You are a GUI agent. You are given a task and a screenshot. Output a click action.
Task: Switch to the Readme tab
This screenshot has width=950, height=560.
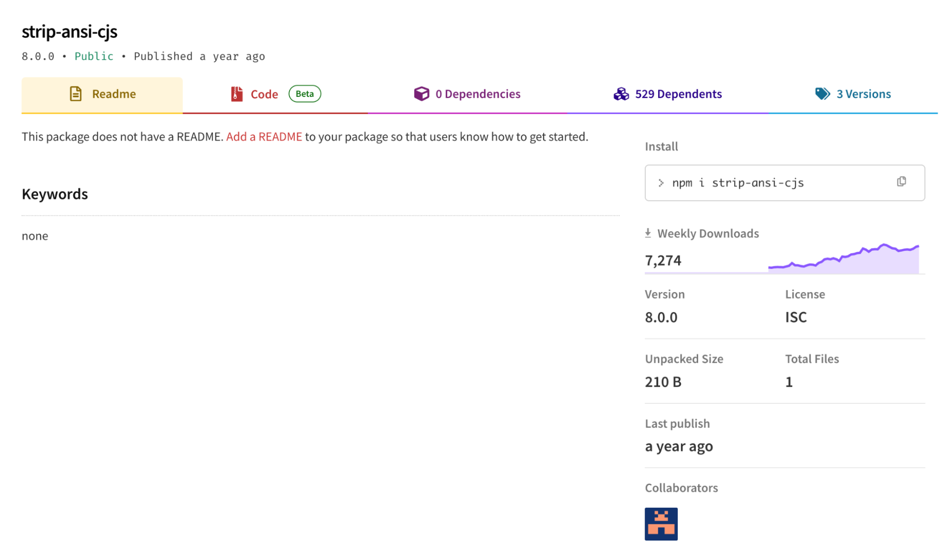(x=114, y=94)
